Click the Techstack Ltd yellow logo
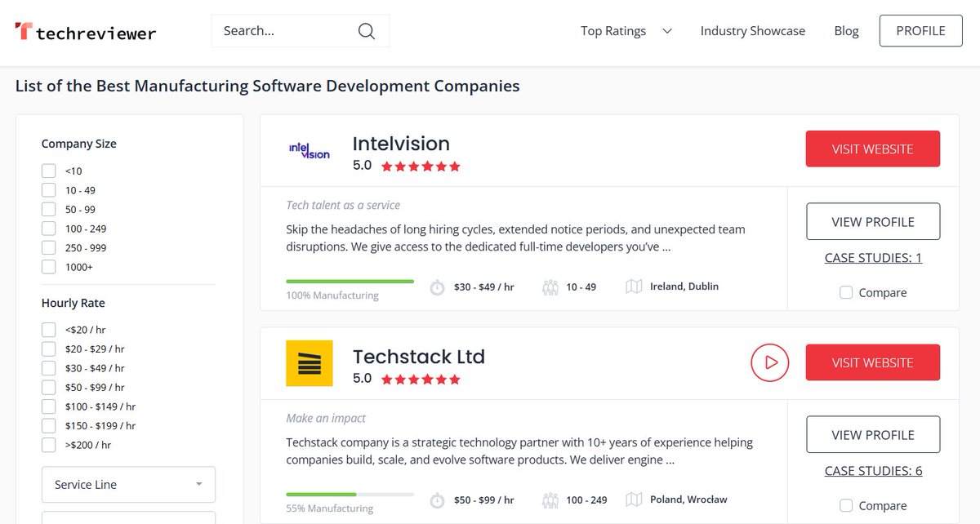The height and width of the screenshot is (524, 980). (x=310, y=363)
